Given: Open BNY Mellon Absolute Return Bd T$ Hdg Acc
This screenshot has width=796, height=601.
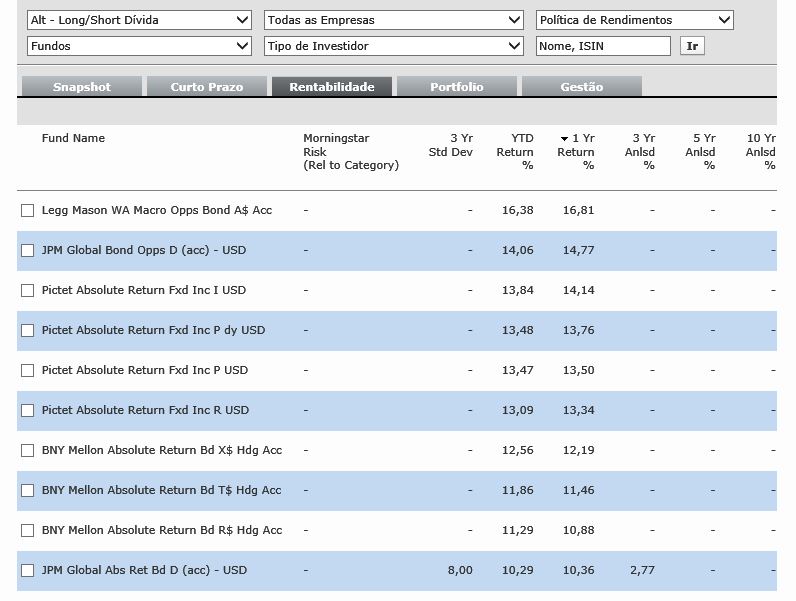Looking at the screenshot, I should 161,490.
